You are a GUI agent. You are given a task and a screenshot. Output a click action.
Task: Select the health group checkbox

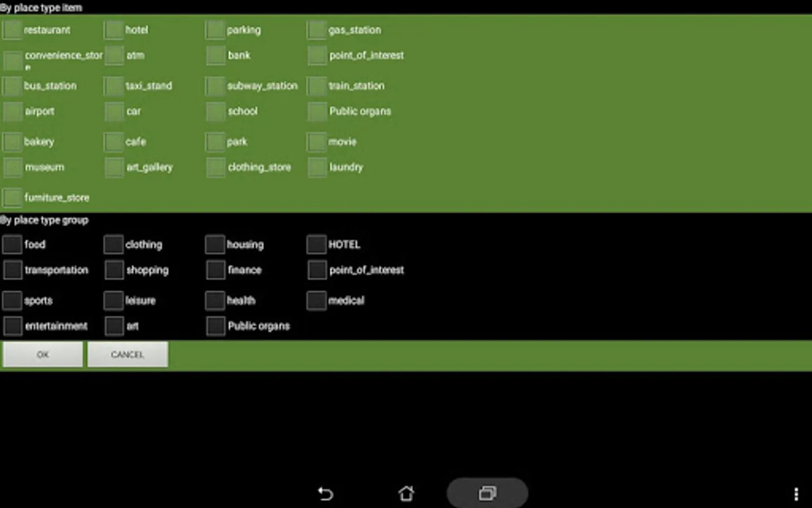pos(215,300)
